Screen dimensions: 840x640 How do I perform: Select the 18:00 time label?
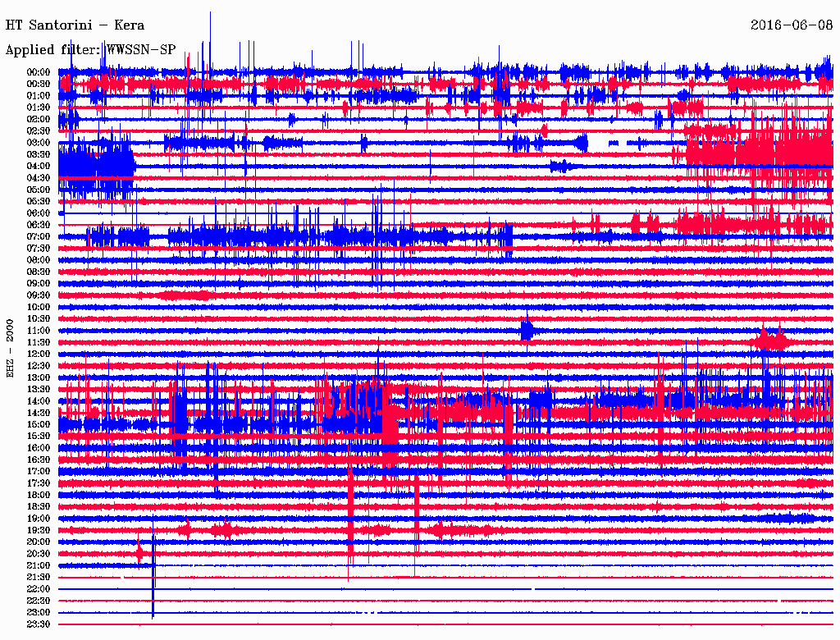39,495
